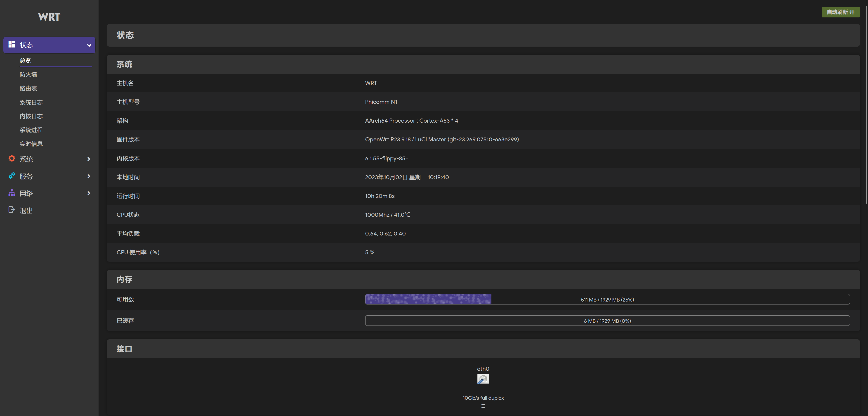The image size is (868, 416).
Task: Go to 实时信息 page
Action: coord(31,144)
